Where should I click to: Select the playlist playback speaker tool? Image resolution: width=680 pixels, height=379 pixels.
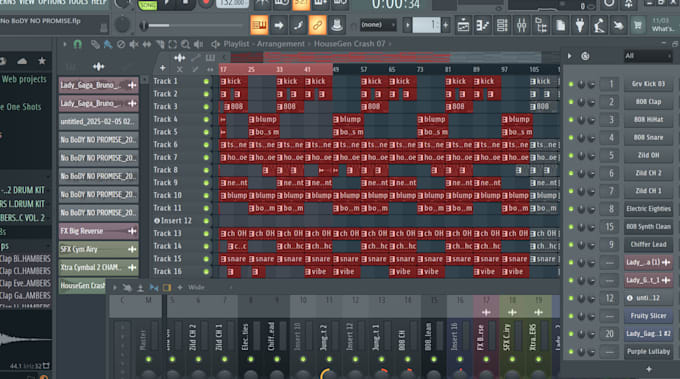[198, 44]
